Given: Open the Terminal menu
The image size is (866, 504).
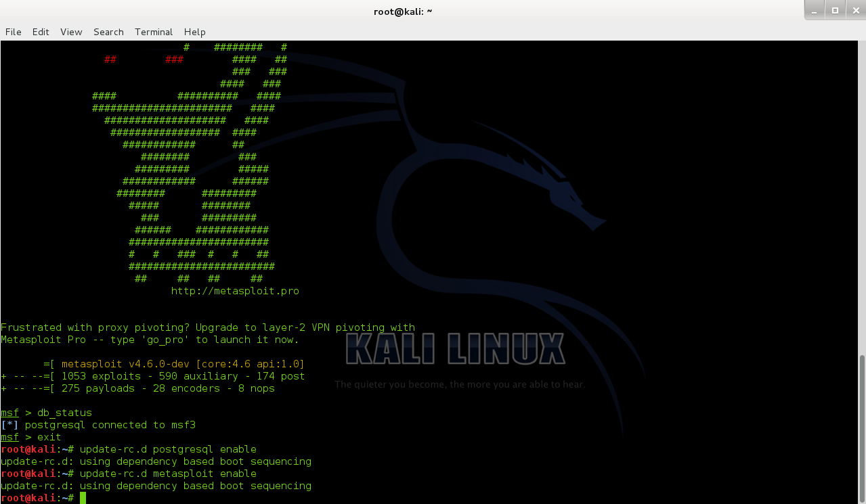Looking at the screenshot, I should (x=154, y=32).
